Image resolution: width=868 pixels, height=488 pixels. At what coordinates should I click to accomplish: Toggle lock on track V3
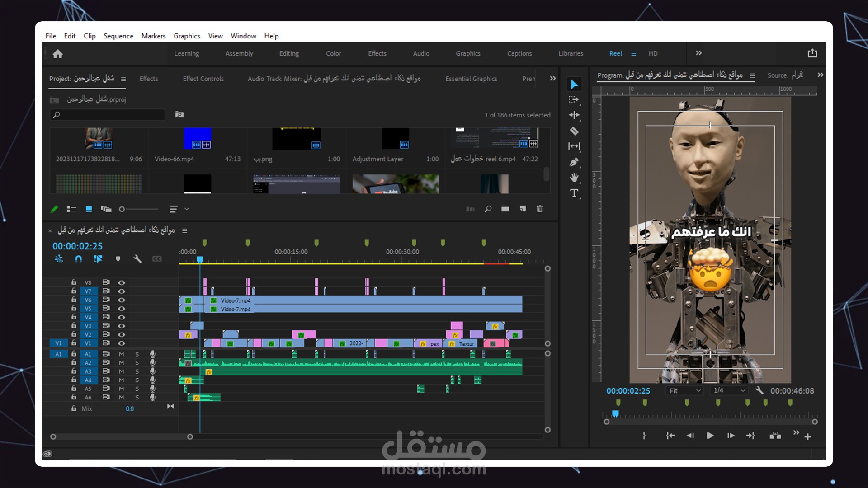click(x=74, y=326)
